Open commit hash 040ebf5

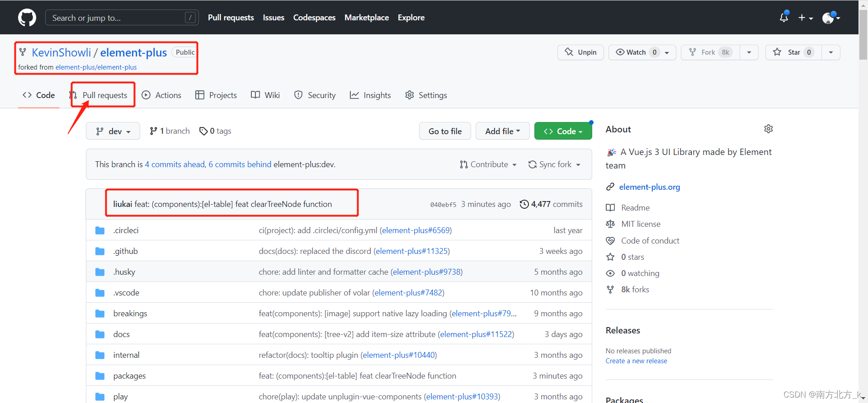443,205
